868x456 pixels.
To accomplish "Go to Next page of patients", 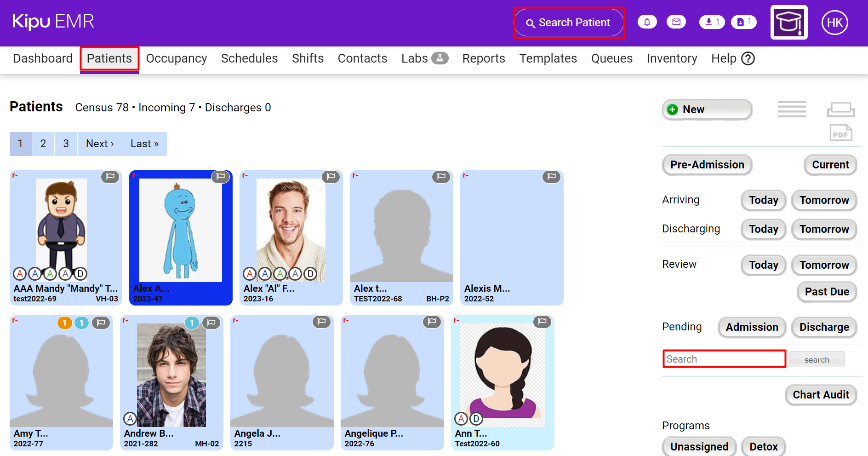I will pos(99,144).
